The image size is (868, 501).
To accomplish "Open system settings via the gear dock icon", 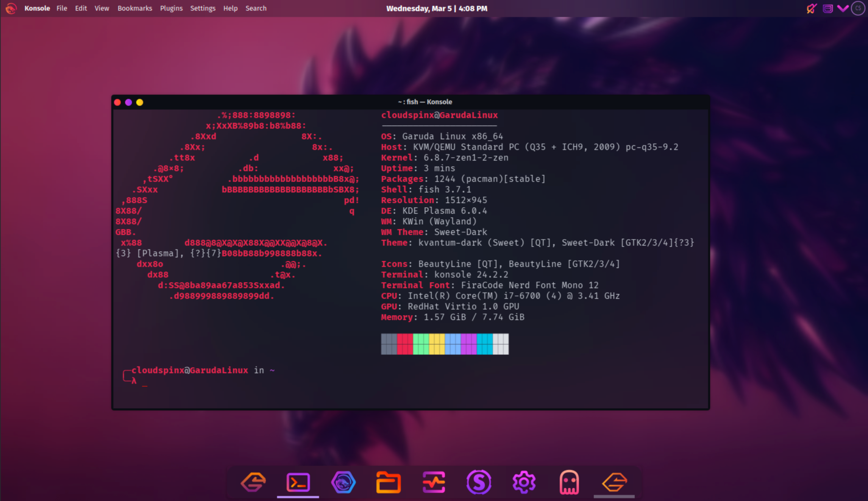I will click(524, 482).
